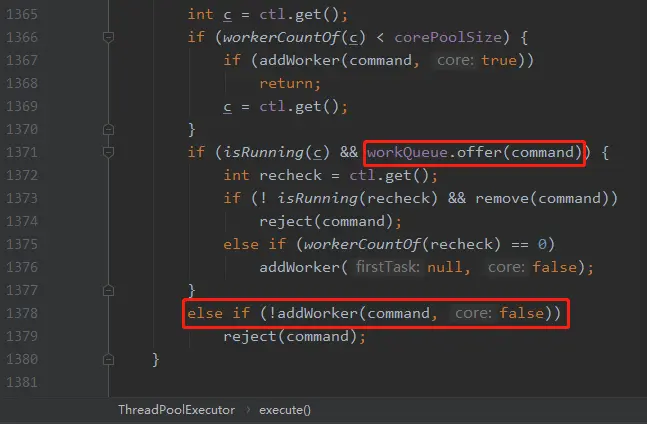The height and width of the screenshot is (424, 647).
Task: Click the fold end marker at line 1377
Action: click(x=108, y=291)
